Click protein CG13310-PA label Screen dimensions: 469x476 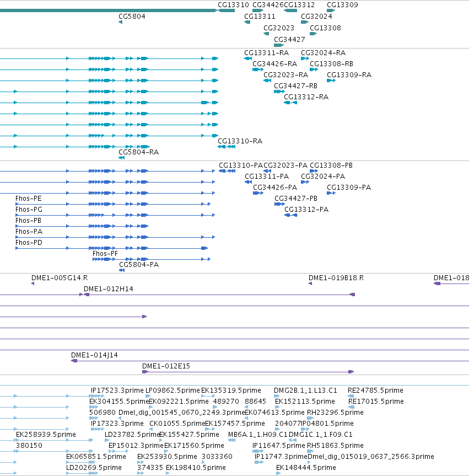(241, 165)
